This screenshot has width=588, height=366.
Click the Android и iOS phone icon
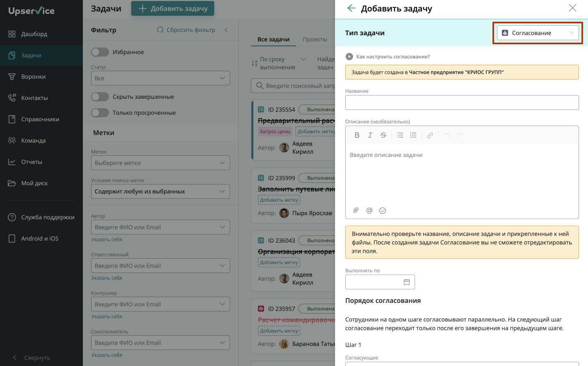point(12,239)
